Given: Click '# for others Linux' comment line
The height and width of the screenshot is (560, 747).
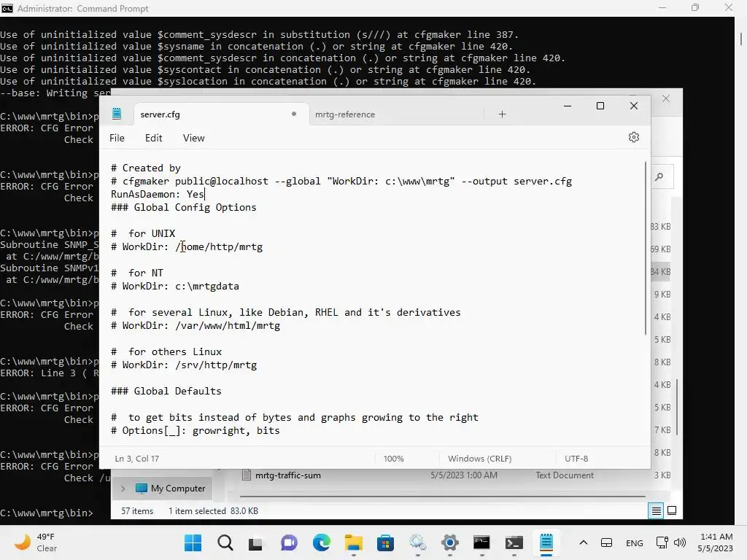Looking at the screenshot, I should tap(166, 352).
